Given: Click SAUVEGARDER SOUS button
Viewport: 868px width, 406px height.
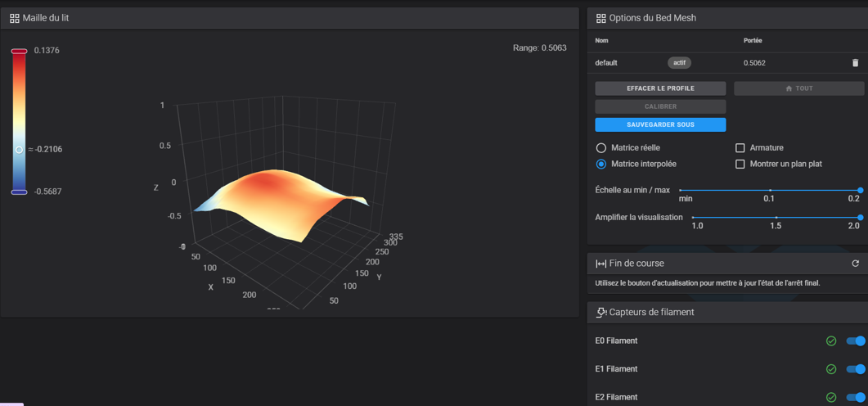Looking at the screenshot, I should pos(660,124).
